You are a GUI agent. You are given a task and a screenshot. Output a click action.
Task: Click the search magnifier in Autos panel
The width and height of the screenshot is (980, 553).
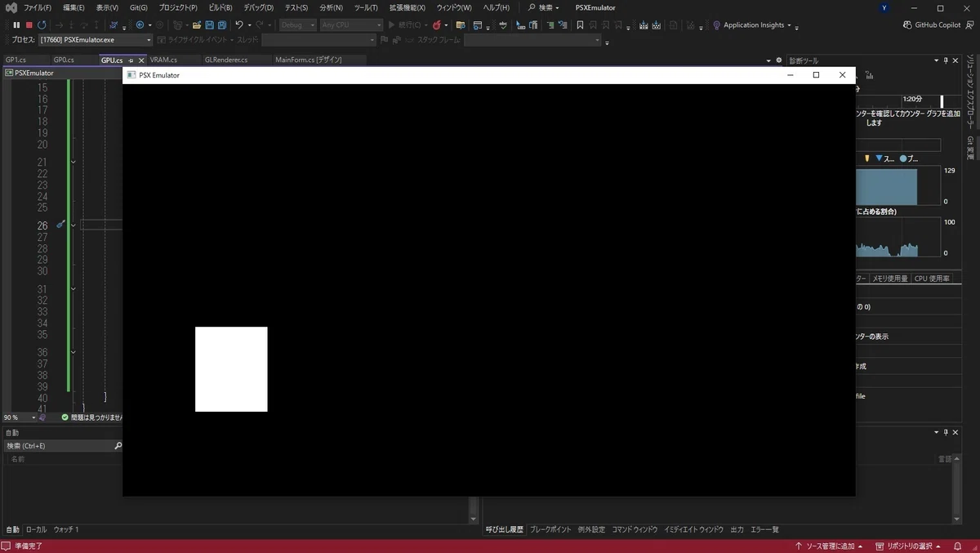point(118,446)
